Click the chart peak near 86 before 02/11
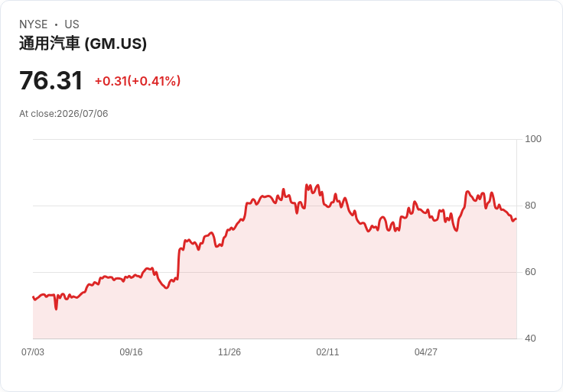563x392 pixels. (306, 185)
